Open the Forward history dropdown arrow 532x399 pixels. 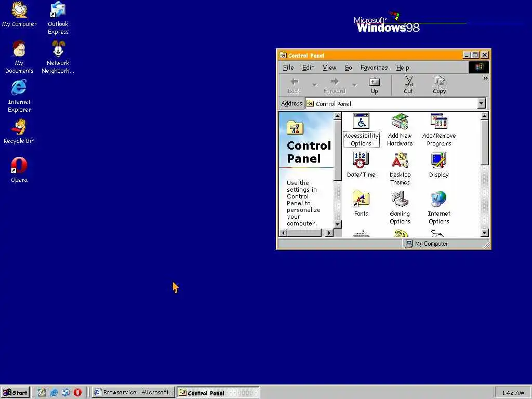(354, 85)
